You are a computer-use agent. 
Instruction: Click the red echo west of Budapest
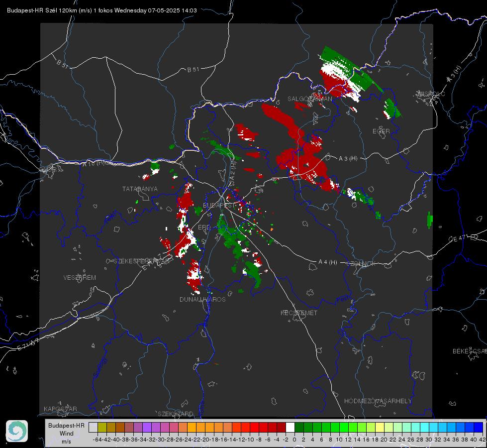coord(185,201)
